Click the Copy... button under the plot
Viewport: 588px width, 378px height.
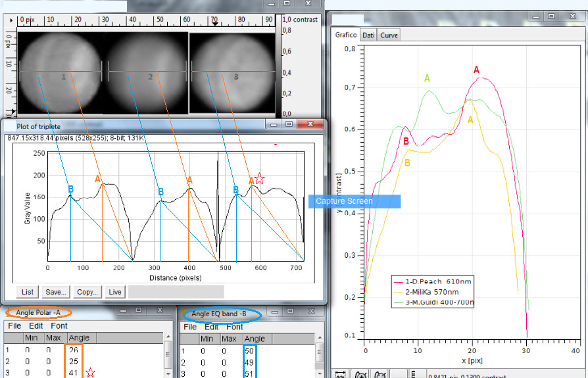point(87,292)
